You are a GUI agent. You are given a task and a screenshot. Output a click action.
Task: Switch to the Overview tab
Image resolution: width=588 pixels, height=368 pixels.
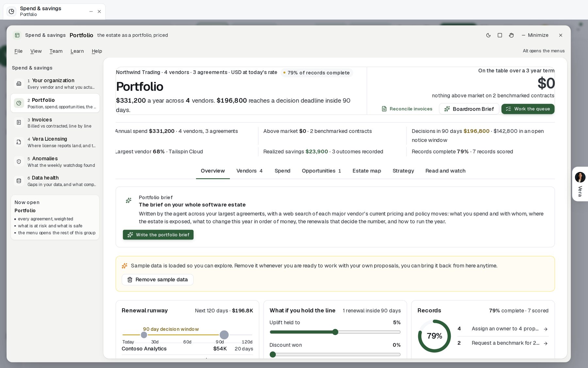(213, 171)
